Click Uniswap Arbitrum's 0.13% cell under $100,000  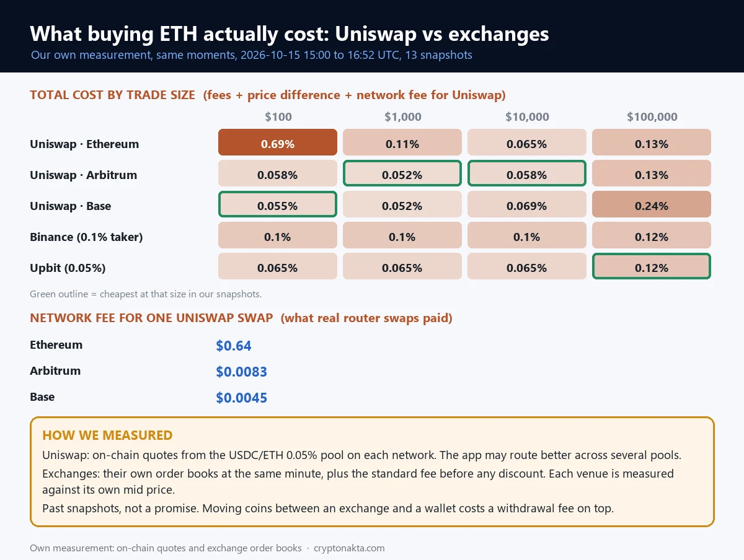click(652, 173)
